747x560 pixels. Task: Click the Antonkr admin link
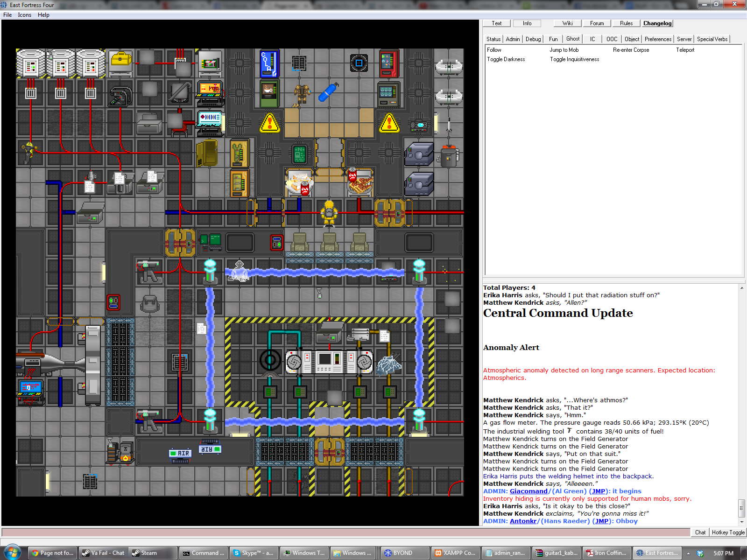click(x=523, y=521)
